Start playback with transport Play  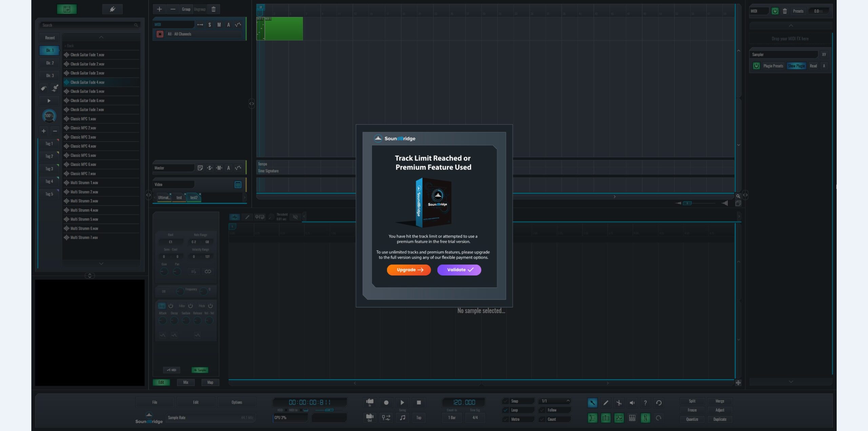[402, 402]
